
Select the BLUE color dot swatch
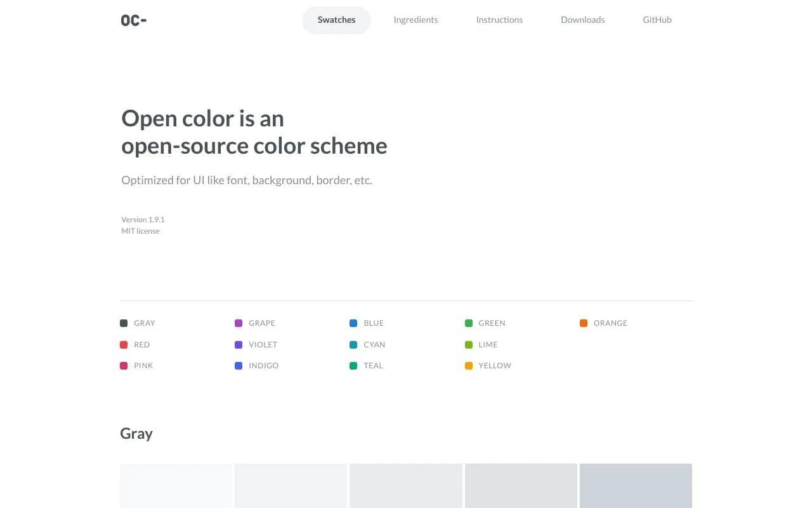pos(353,323)
